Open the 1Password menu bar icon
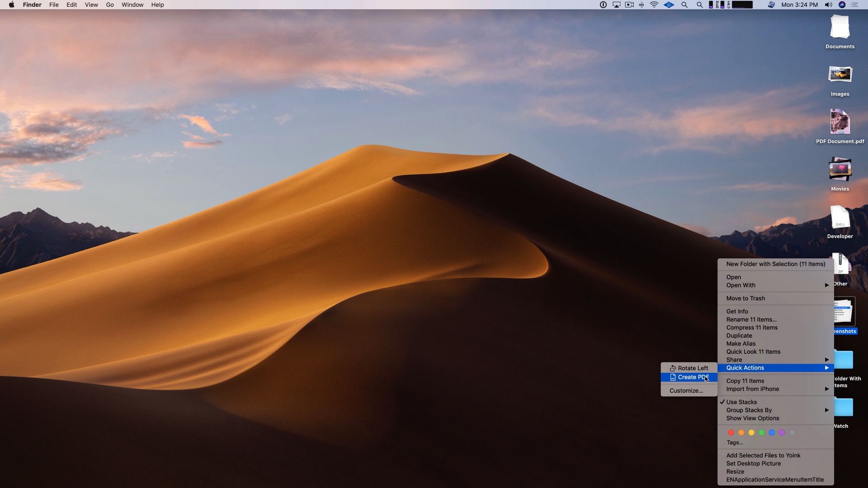 603,5
